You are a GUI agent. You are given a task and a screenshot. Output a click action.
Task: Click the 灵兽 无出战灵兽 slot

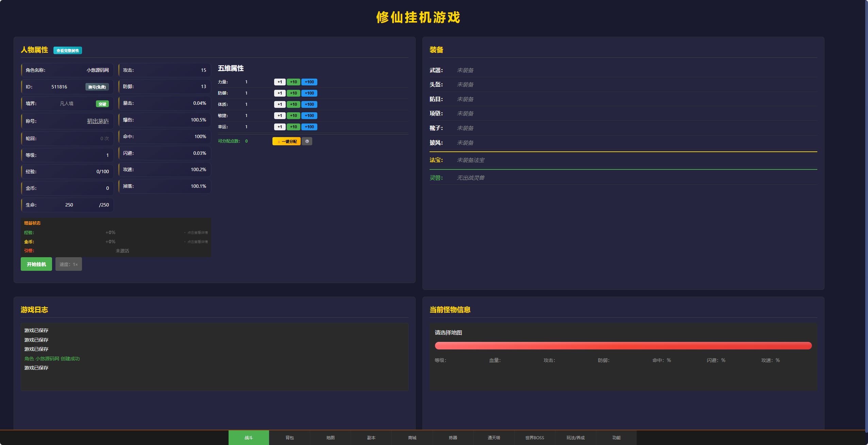[x=623, y=178]
